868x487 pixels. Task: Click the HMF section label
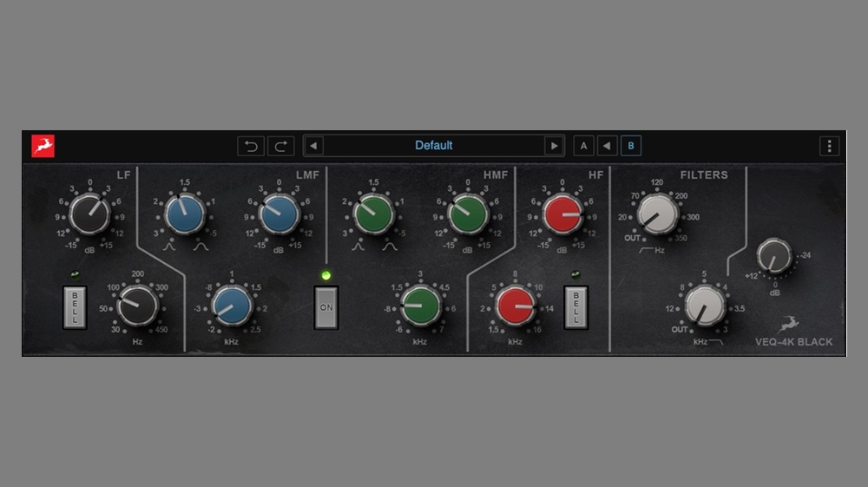tap(496, 174)
